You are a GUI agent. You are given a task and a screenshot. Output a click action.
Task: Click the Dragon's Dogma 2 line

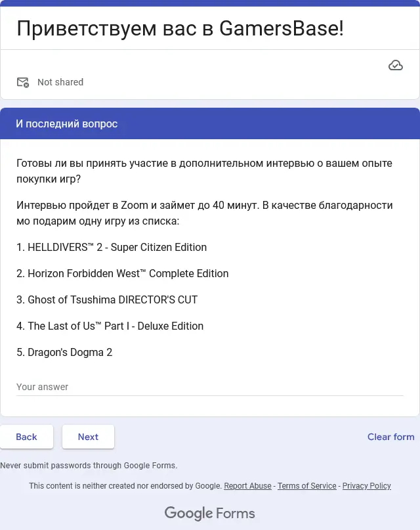(x=64, y=352)
